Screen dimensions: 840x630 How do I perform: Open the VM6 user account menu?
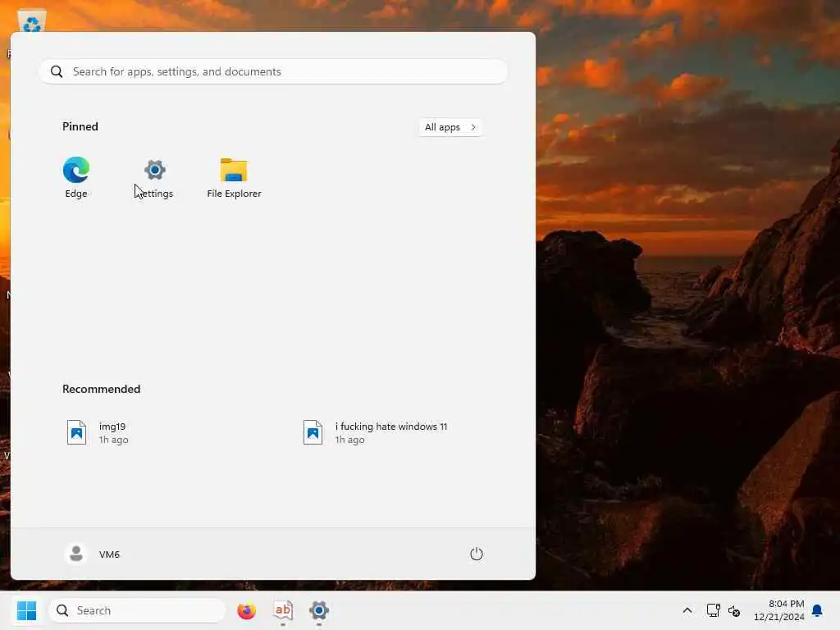(x=92, y=554)
